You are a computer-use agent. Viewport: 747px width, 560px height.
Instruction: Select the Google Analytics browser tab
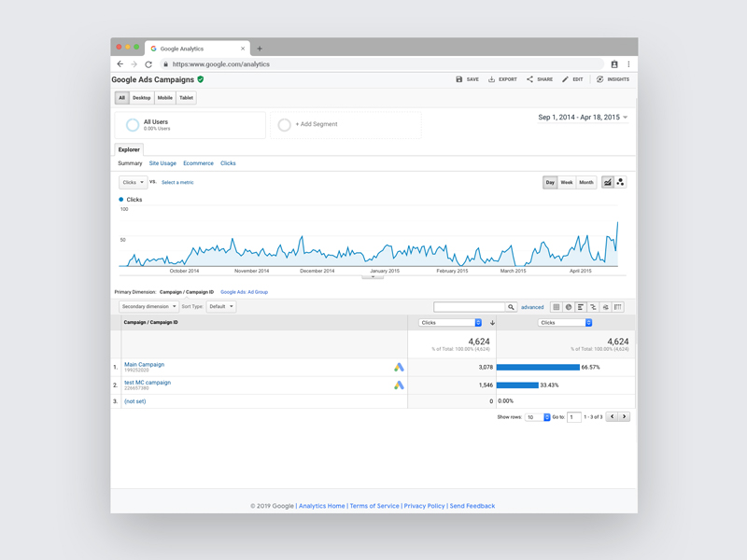click(x=197, y=49)
